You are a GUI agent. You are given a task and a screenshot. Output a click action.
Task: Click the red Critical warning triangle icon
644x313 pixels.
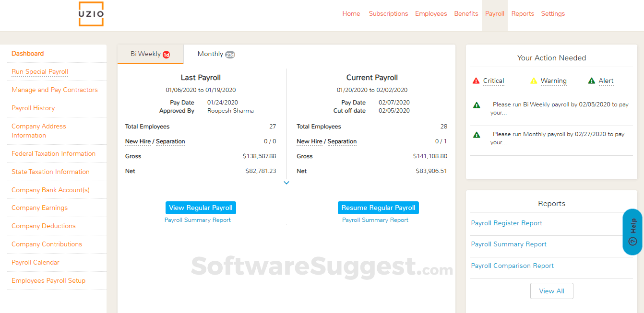point(476,81)
